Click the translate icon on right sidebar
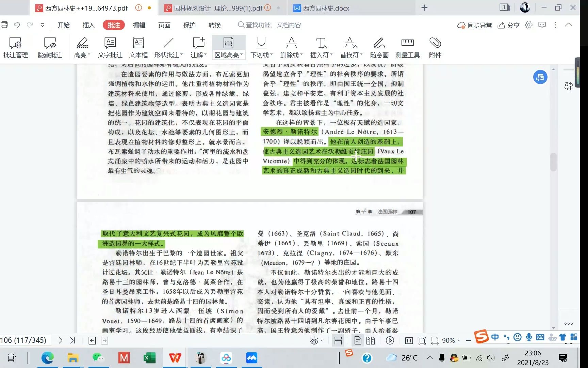Viewport: 588px width, 368px height. [568, 86]
